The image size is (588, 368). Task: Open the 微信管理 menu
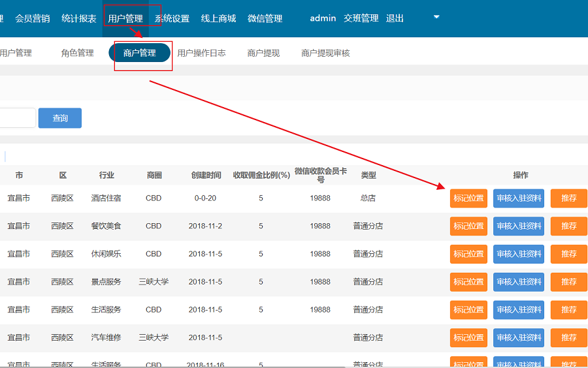coord(265,18)
